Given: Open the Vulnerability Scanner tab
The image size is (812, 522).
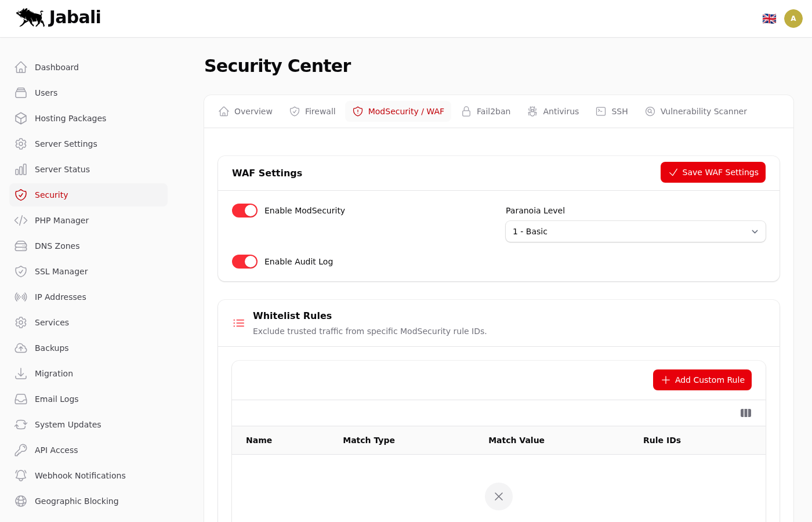Looking at the screenshot, I should tap(696, 111).
